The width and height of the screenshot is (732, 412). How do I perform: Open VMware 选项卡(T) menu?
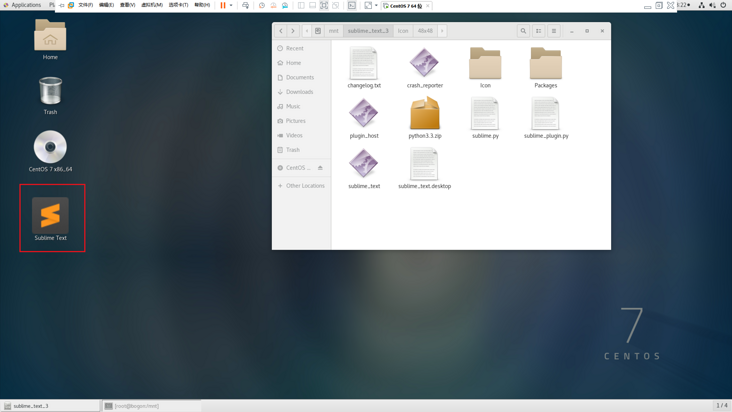point(178,5)
